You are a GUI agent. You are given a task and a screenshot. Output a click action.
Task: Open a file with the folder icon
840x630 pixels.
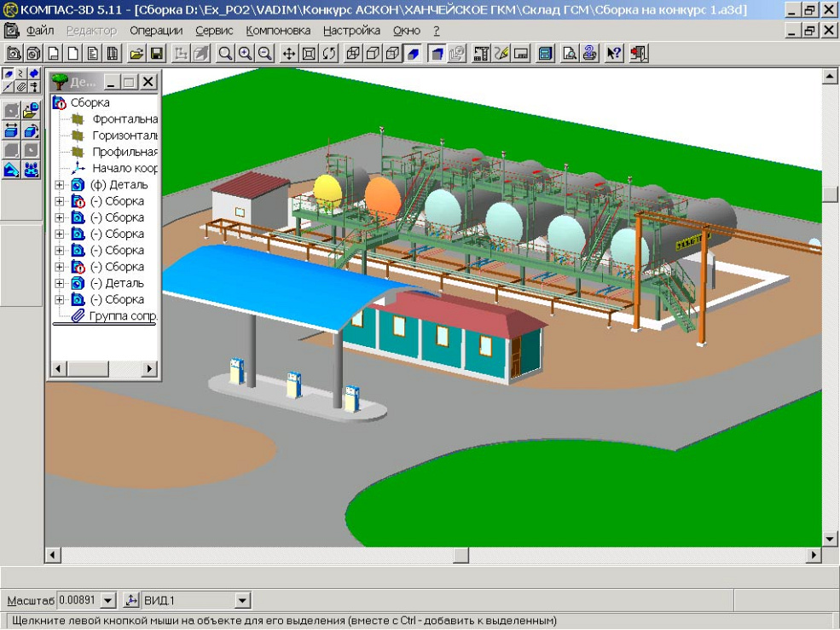(x=136, y=54)
